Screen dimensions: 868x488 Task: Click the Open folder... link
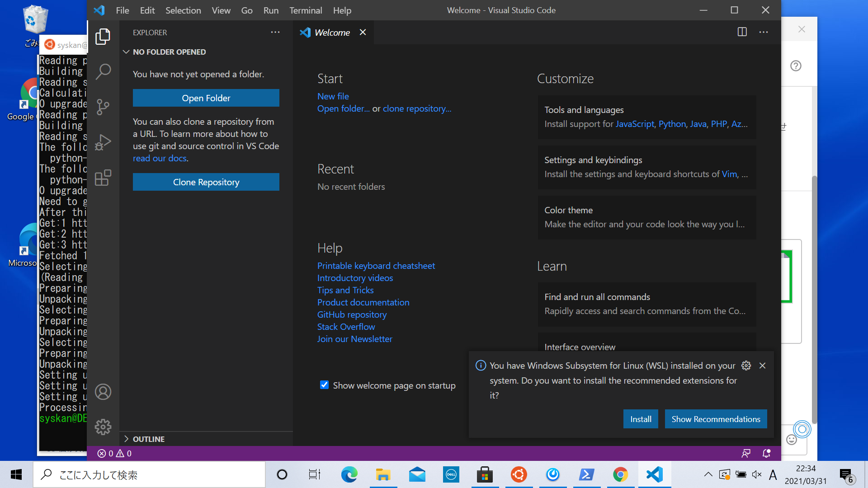[x=343, y=108]
